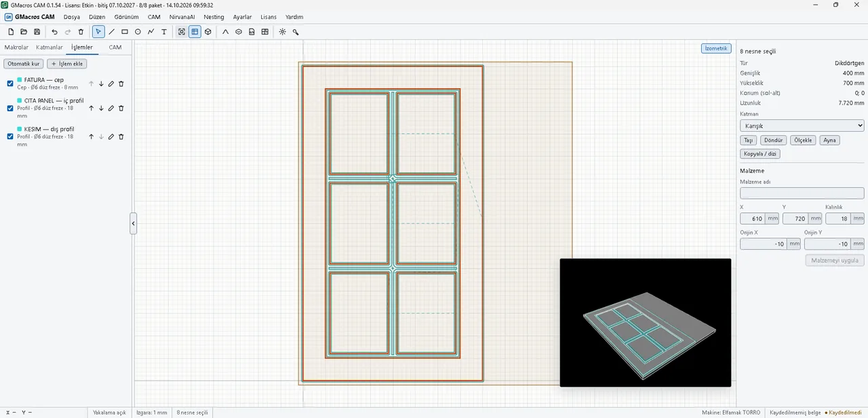Image resolution: width=868 pixels, height=418 pixels.
Task: Create a new document from the toolbar
Action: point(11,32)
